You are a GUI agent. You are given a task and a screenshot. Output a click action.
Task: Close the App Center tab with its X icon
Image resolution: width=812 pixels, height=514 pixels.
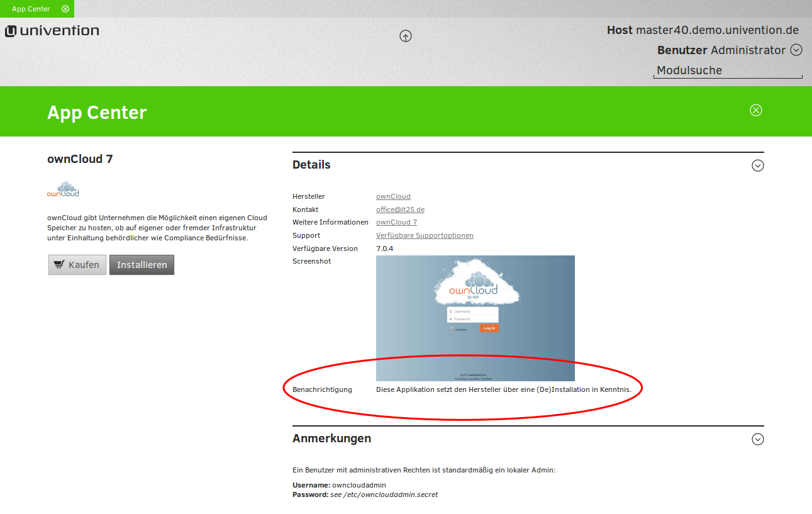click(x=65, y=9)
